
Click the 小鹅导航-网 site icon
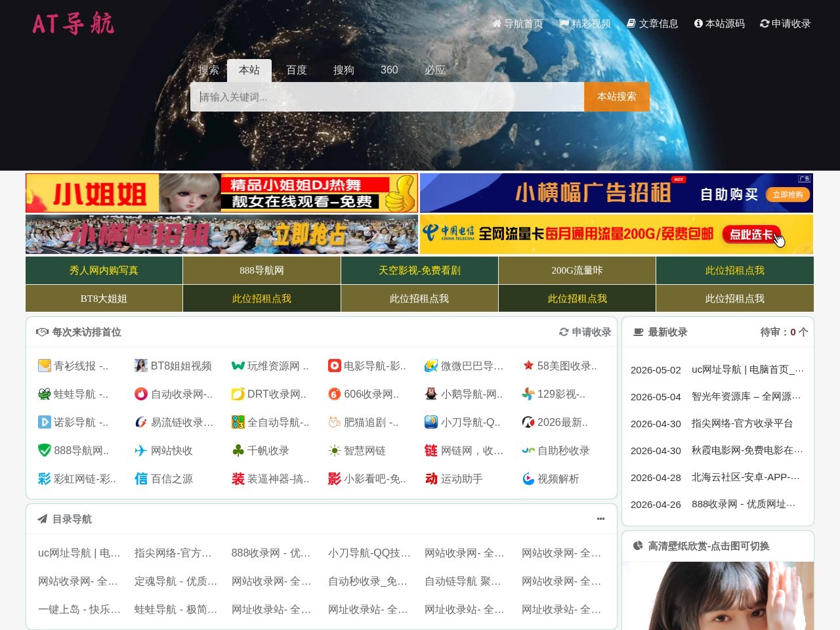coord(431,394)
